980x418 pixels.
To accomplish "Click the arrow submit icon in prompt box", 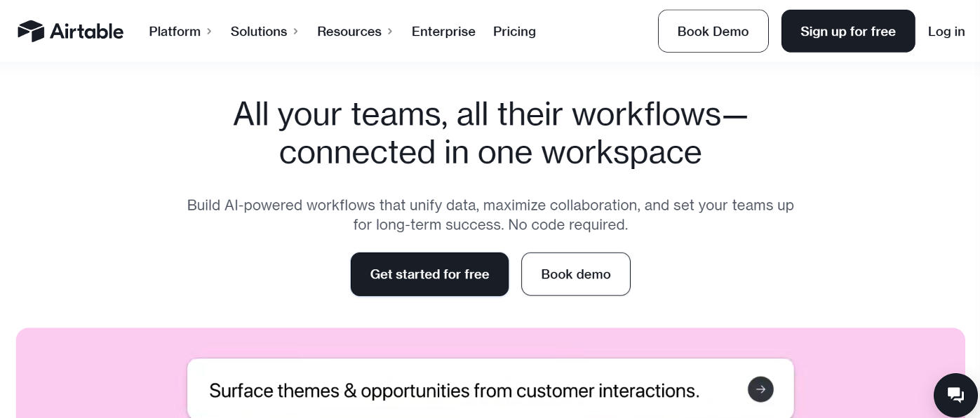I will (x=760, y=389).
